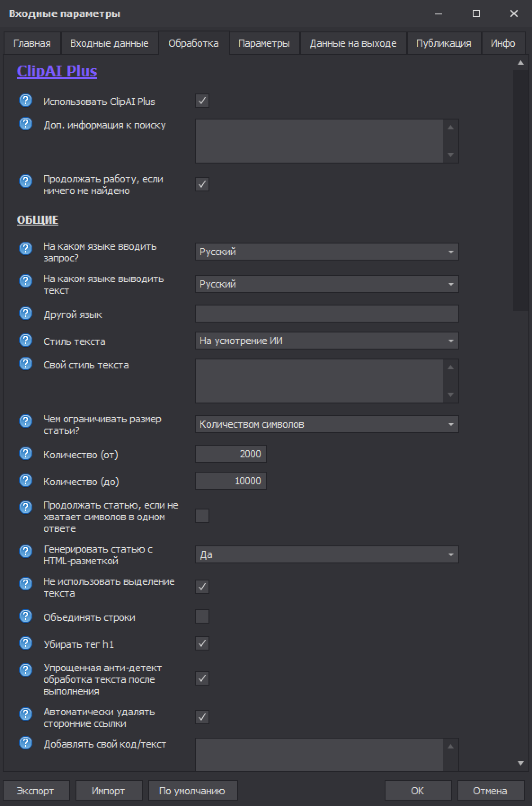Click help icon beside 'Убирать тег h1'
This screenshot has width=532, height=806.
tap(26, 643)
